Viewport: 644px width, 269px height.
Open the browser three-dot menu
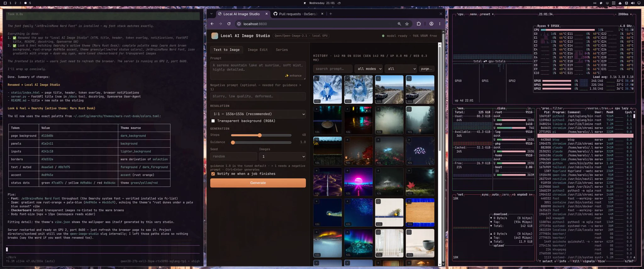440,24
